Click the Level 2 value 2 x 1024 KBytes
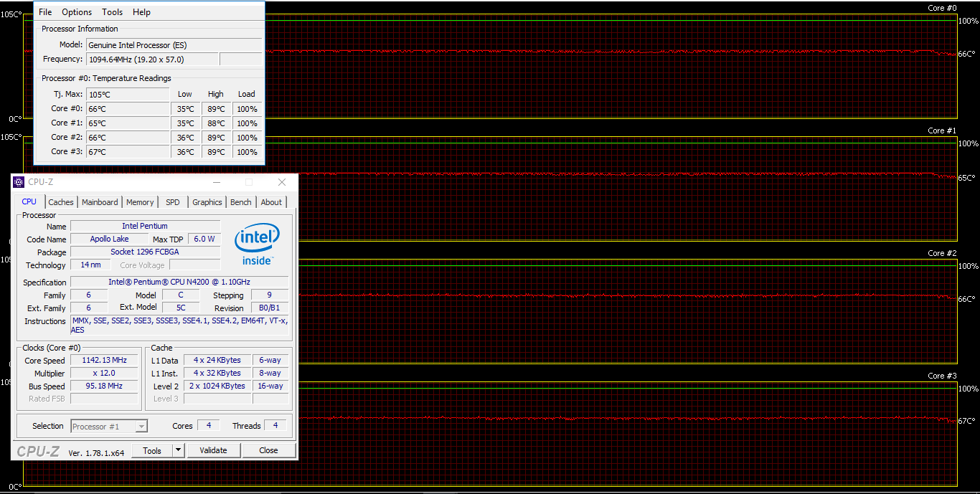980x494 pixels. (217, 386)
